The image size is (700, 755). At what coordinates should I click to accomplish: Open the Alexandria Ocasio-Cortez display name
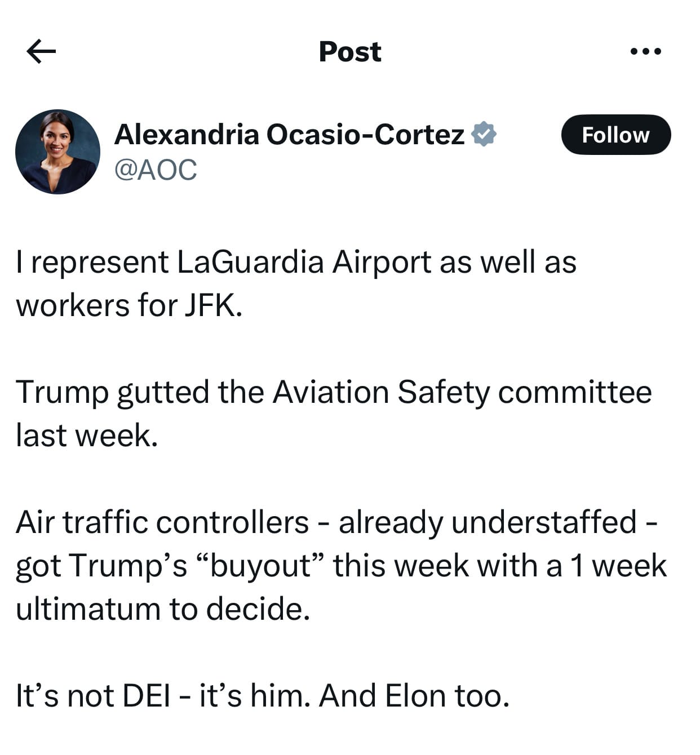click(x=290, y=134)
